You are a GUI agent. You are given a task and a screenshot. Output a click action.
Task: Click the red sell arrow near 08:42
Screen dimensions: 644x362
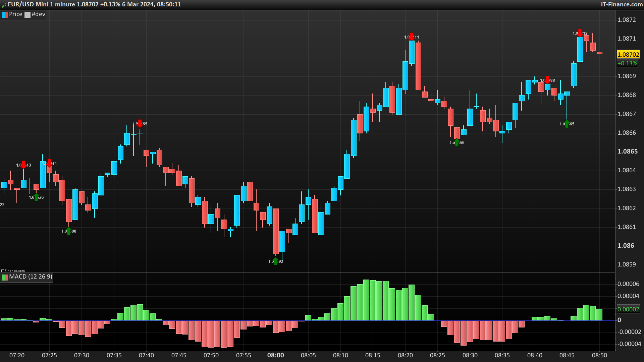[547, 80]
